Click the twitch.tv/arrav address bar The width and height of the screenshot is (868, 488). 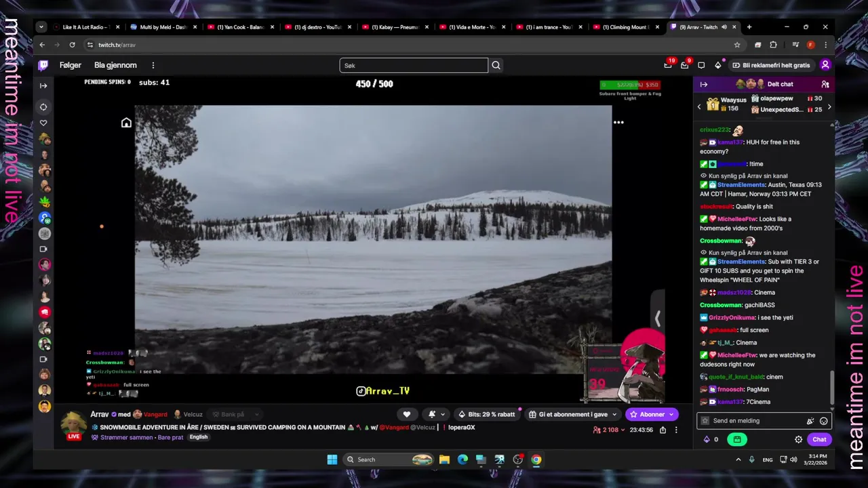414,45
